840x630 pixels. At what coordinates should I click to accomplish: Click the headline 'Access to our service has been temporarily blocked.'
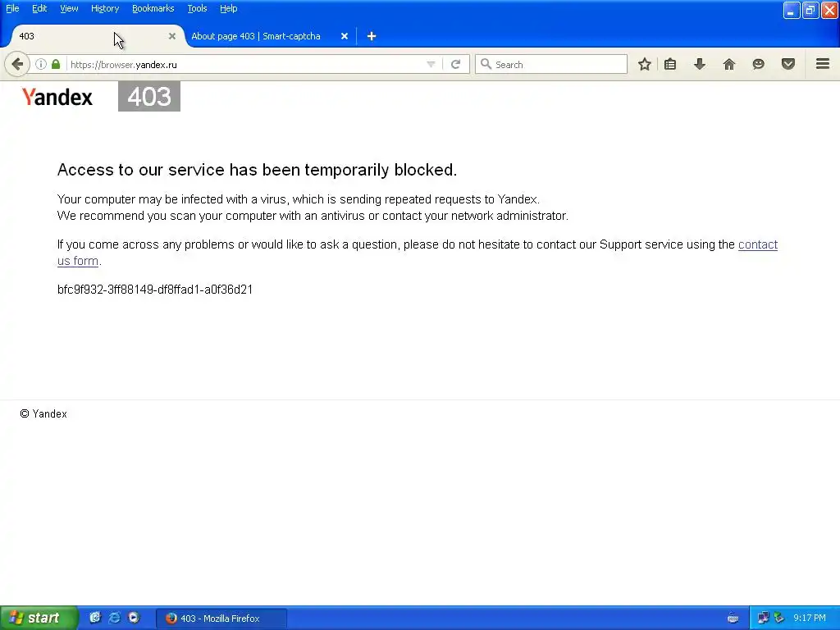pyautogui.click(x=257, y=169)
